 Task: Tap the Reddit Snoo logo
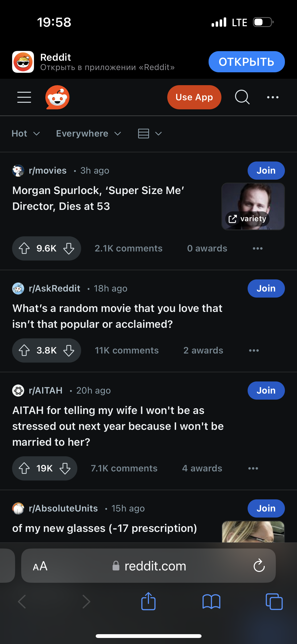point(57,97)
